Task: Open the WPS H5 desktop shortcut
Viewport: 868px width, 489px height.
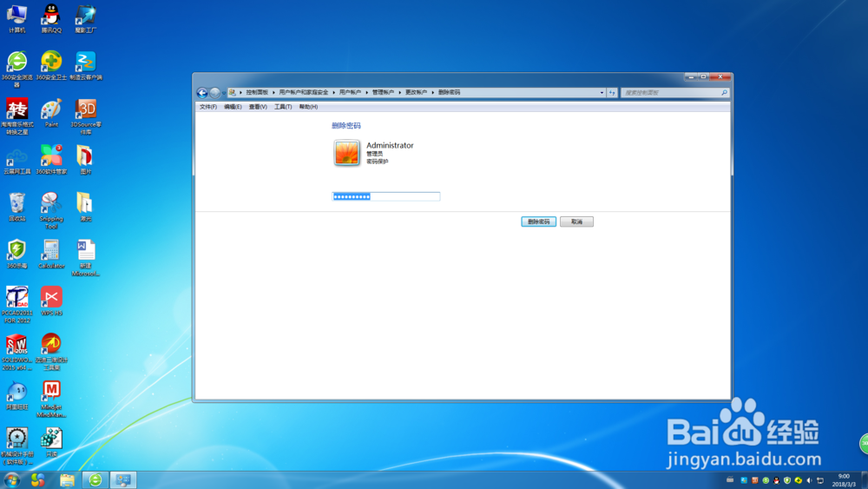Action: pos(51,301)
